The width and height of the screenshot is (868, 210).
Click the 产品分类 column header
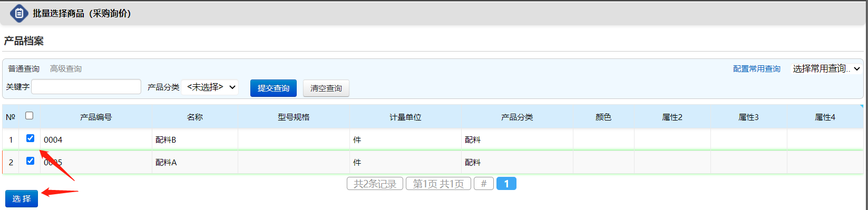517,117
